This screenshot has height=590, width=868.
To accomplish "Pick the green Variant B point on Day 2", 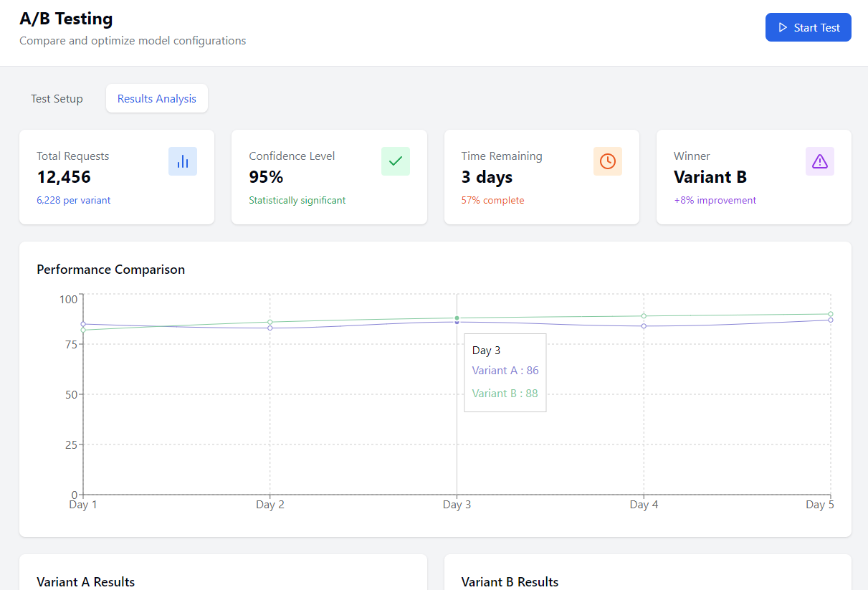I will tap(270, 322).
